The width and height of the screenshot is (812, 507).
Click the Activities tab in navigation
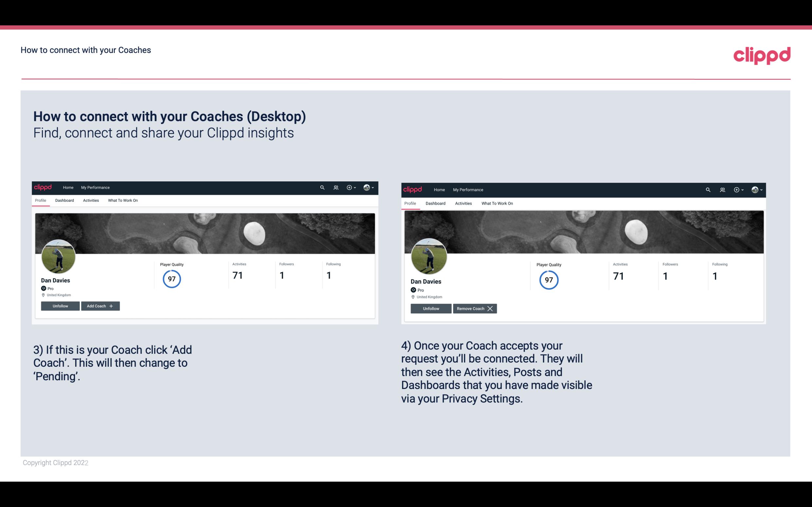click(x=91, y=200)
